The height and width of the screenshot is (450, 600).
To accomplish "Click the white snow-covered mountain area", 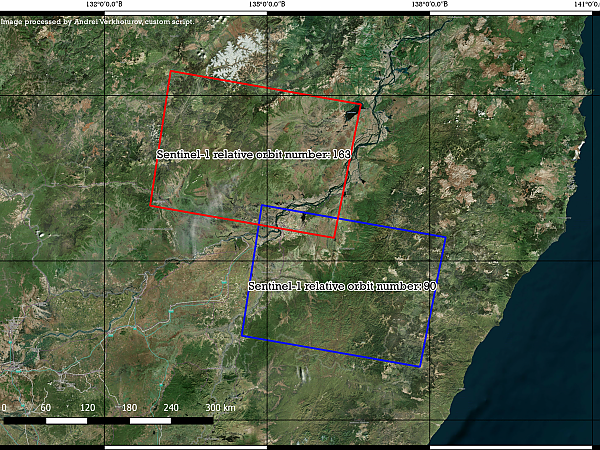I will 241,45.
